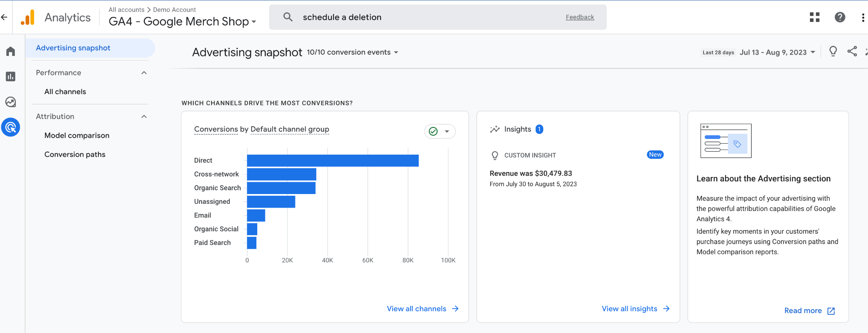Viewport: 868px width, 333px height.
Task: Click the Read more link
Action: coord(803,311)
